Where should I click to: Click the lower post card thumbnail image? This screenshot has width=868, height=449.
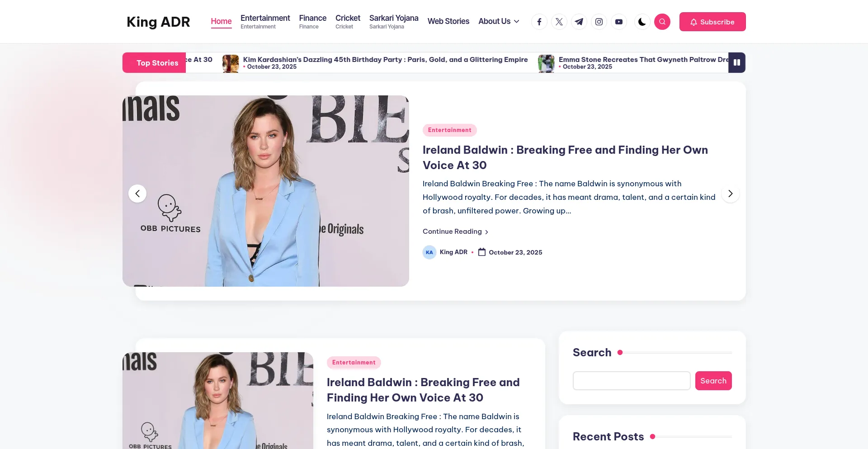(x=218, y=401)
